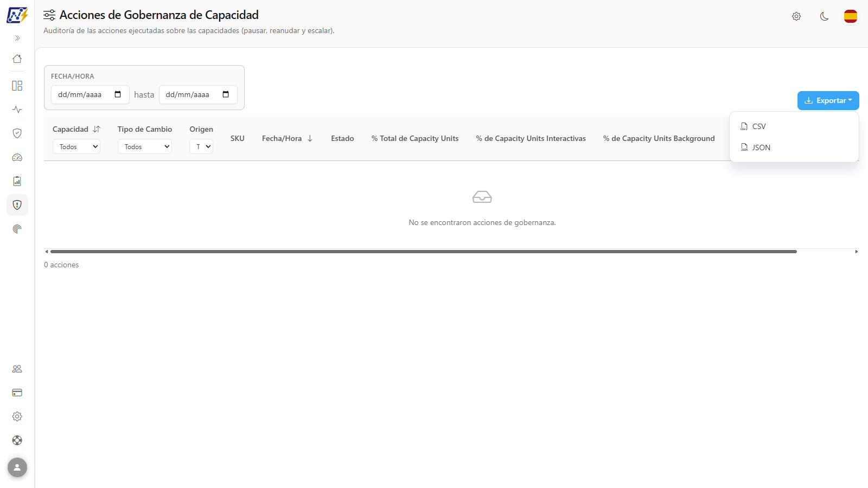Click the '0 acciones' count text

pyautogui.click(x=61, y=265)
